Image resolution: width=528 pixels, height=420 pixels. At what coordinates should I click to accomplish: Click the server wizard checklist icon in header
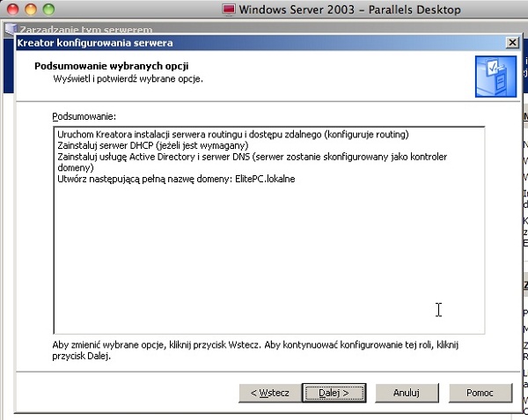coord(495,77)
